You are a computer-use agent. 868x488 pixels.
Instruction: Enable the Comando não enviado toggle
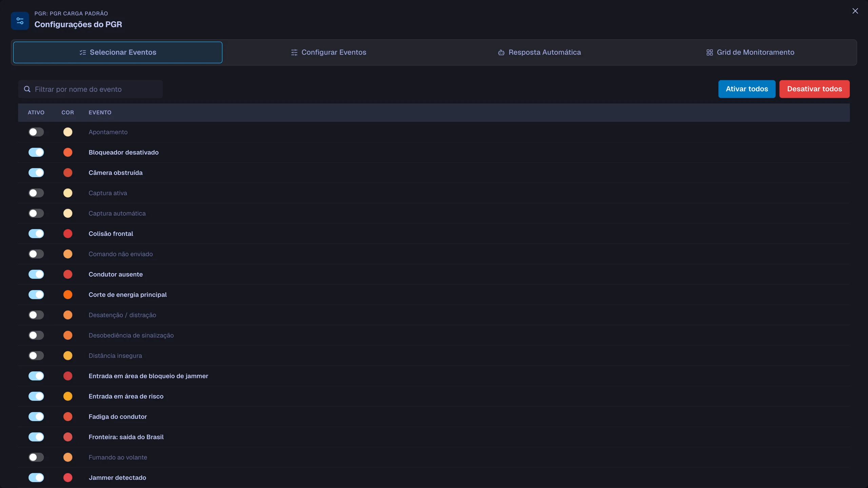(36, 254)
